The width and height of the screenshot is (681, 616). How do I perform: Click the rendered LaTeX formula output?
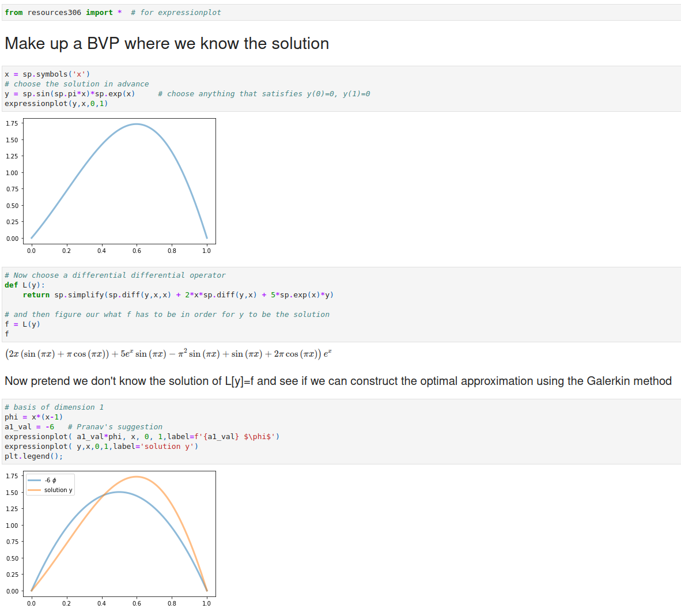(x=168, y=354)
